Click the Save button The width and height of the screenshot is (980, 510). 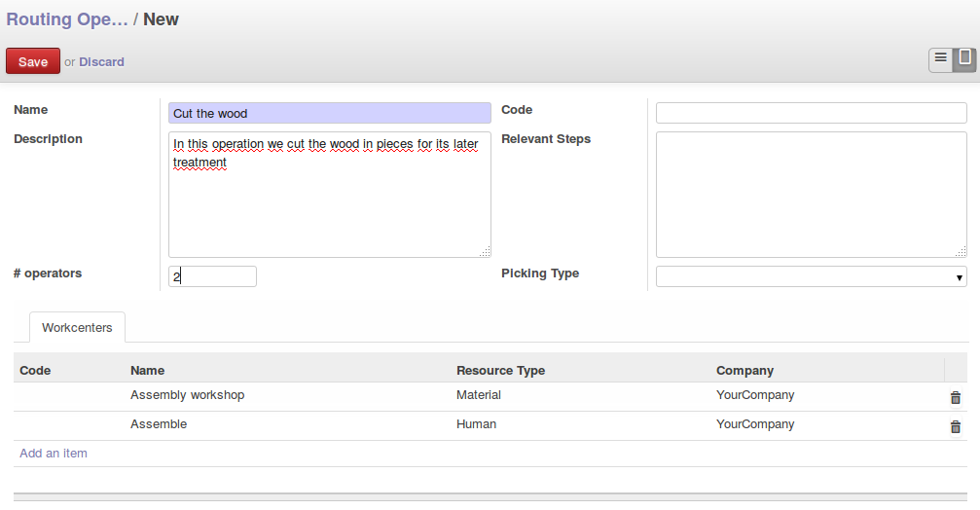(33, 61)
